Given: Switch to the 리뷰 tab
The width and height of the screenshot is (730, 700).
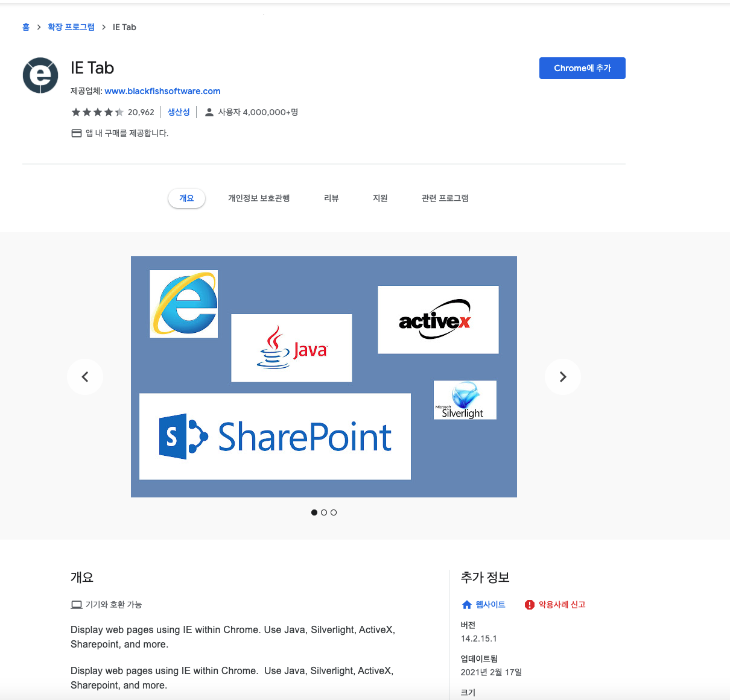Looking at the screenshot, I should (x=331, y=198).
